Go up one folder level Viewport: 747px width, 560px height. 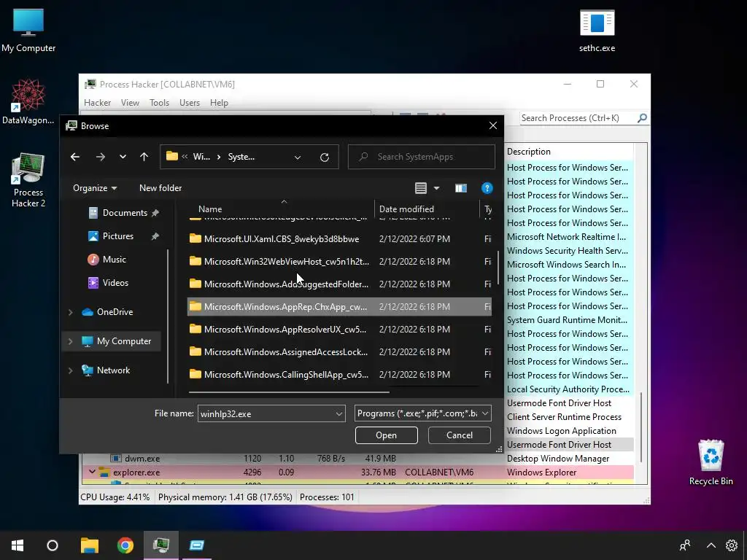tap(144, 157)
